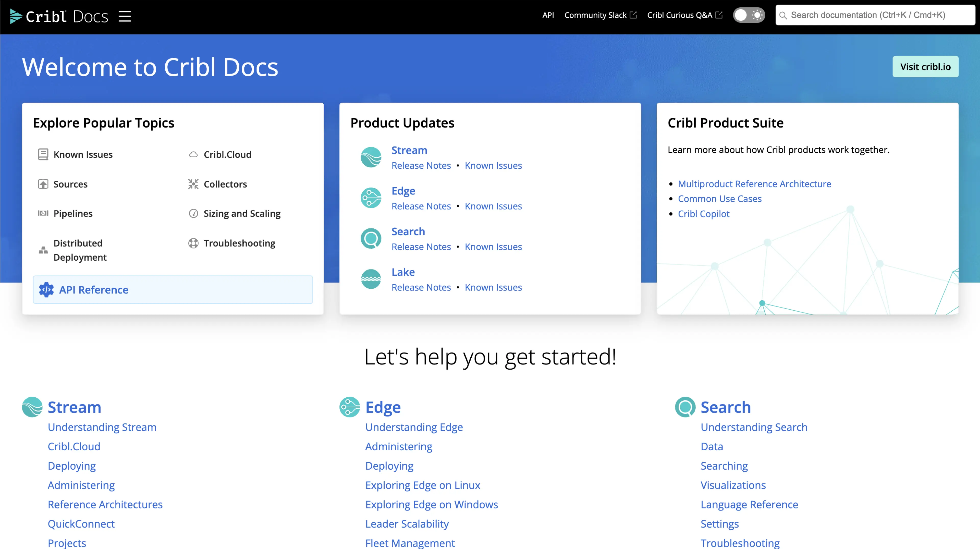Open Distributed Deployment topic
The image size is (980, 549).
click(80, 250)
